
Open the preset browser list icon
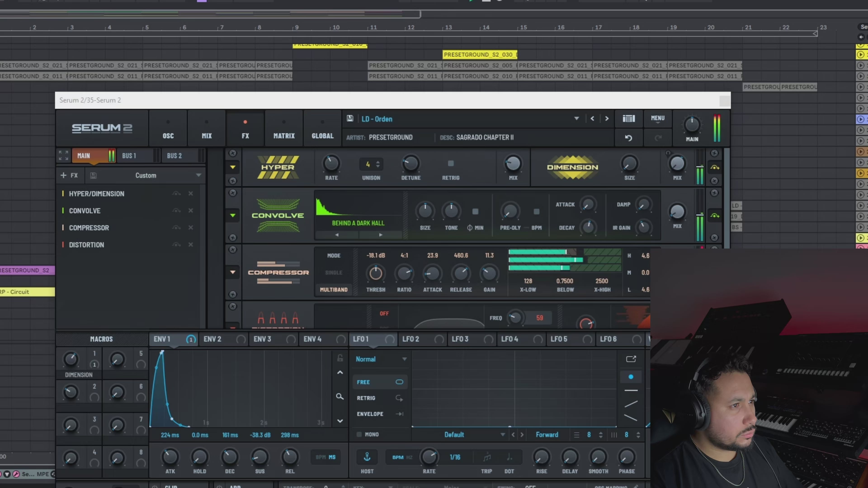pos(628,118)
